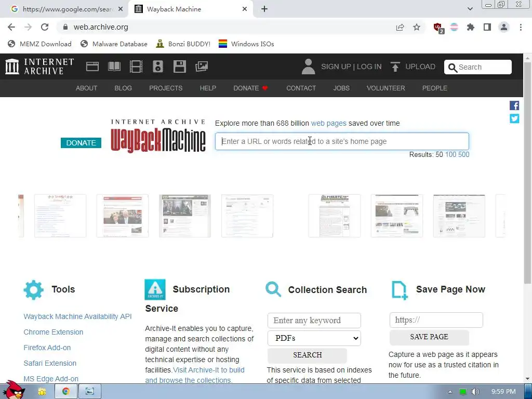
Task: Click the striped flag extension icon
Action: (454, 27)
